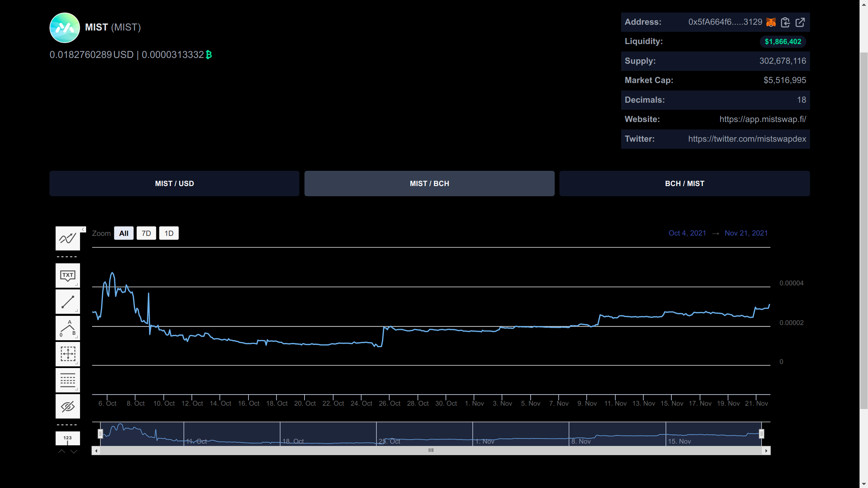Click the MIST USD price 0.0182760289
The image size is (868, 488).
tap(81, 55)
